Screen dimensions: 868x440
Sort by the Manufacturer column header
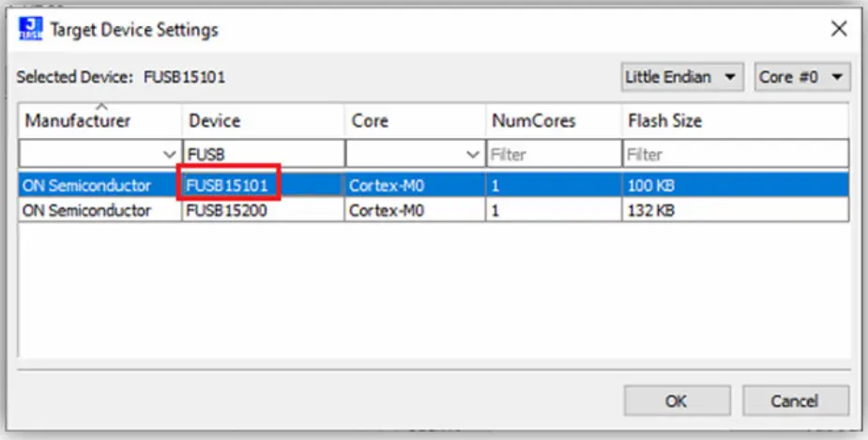point(99,121)
